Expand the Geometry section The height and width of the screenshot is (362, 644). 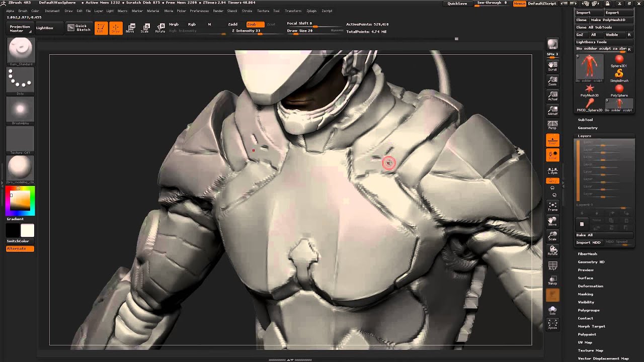coord(588,128)
